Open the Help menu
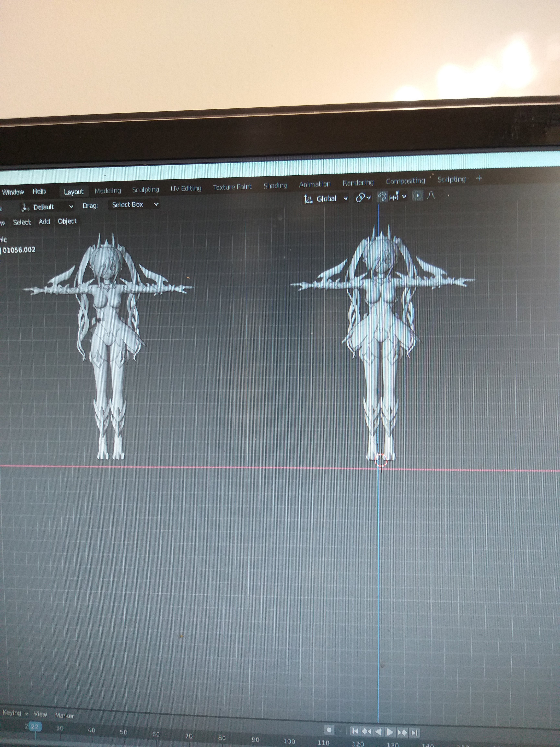This screenshot has width=560, height=747. (x=39, y=191)
